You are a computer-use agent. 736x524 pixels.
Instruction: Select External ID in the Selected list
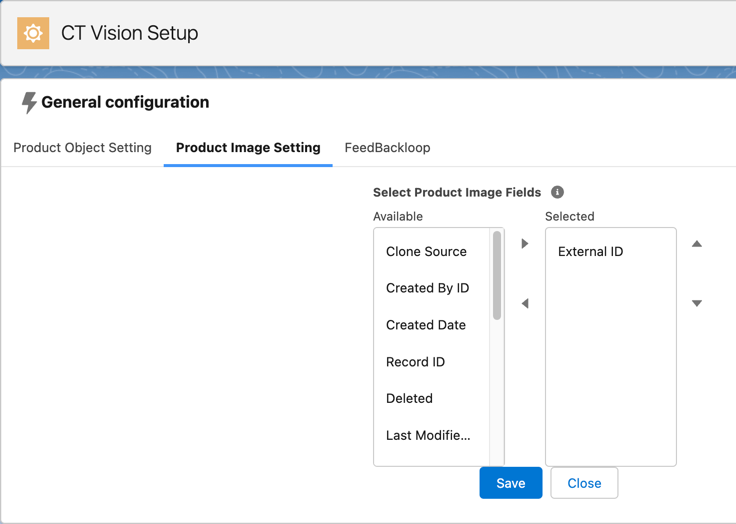590,252
